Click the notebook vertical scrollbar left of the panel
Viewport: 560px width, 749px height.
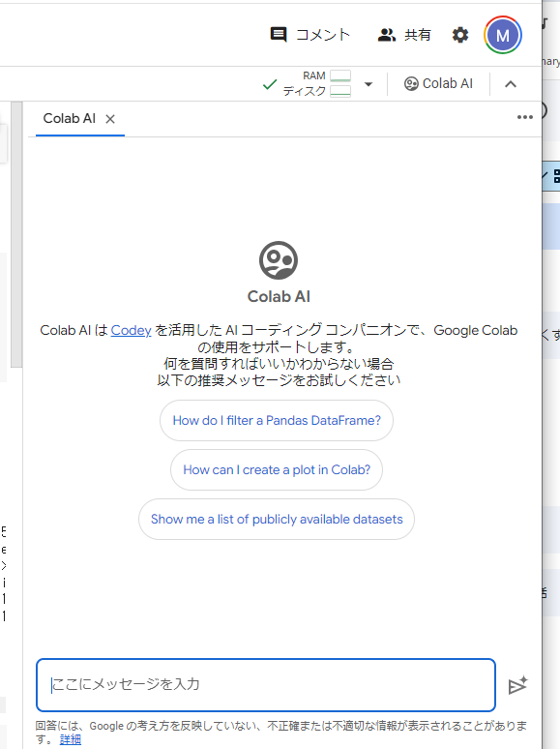(x=16, y=234)
